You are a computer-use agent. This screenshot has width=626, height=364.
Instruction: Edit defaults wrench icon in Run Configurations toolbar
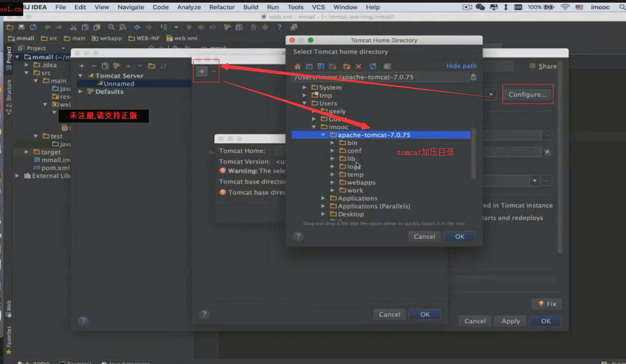tap(117, 66)
